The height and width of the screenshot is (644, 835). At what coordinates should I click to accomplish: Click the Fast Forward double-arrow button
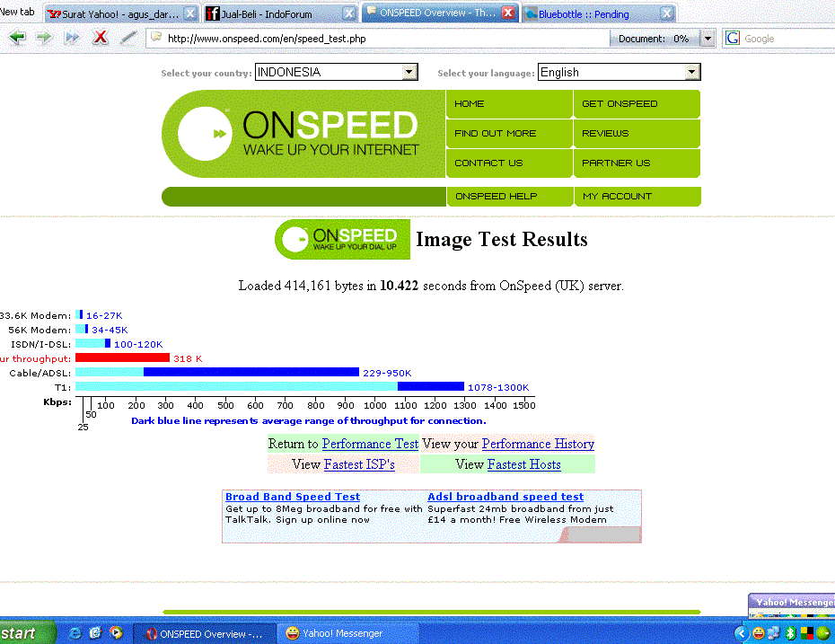tap(72, 38)
